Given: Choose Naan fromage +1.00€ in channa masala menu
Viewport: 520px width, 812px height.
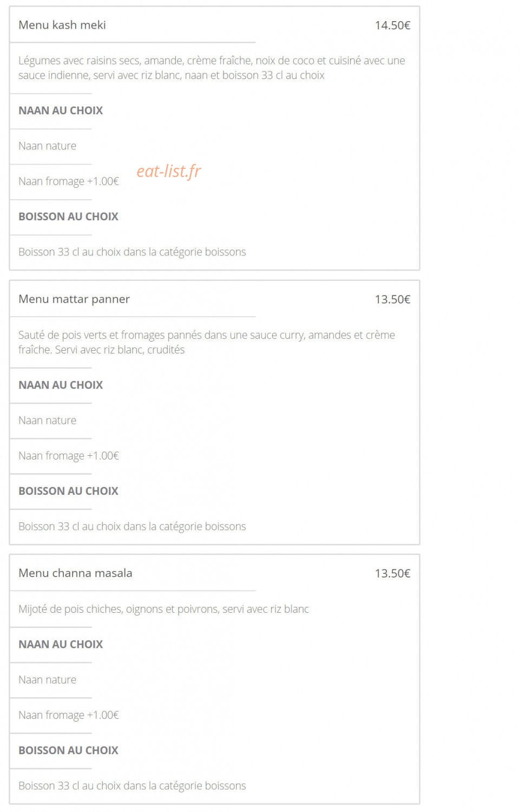Looking at the screenshot, I should tap(69, 715).
